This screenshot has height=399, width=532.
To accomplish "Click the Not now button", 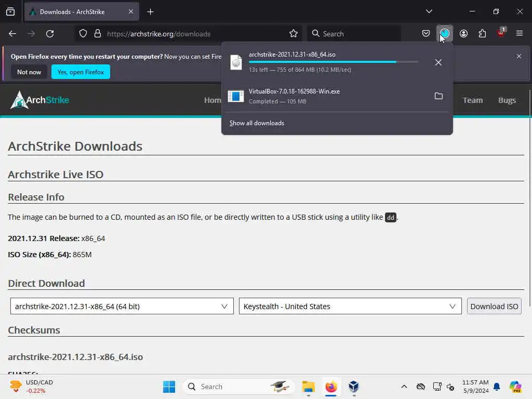I will tap(29, 72).
